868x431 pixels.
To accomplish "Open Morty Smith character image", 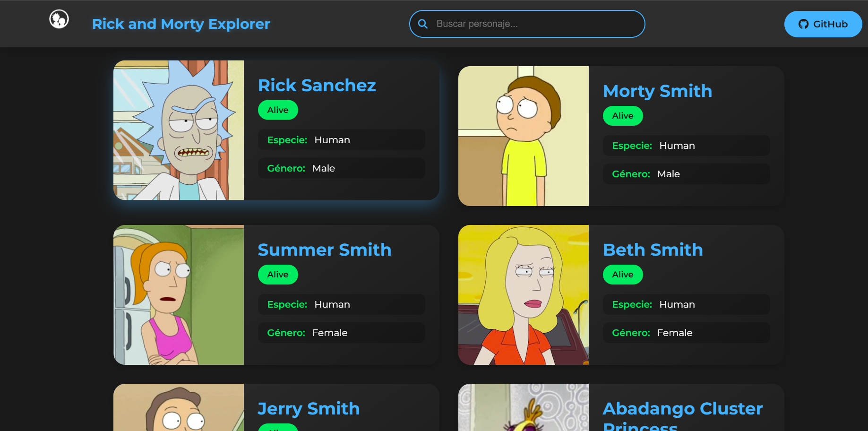I will (524, 136).
